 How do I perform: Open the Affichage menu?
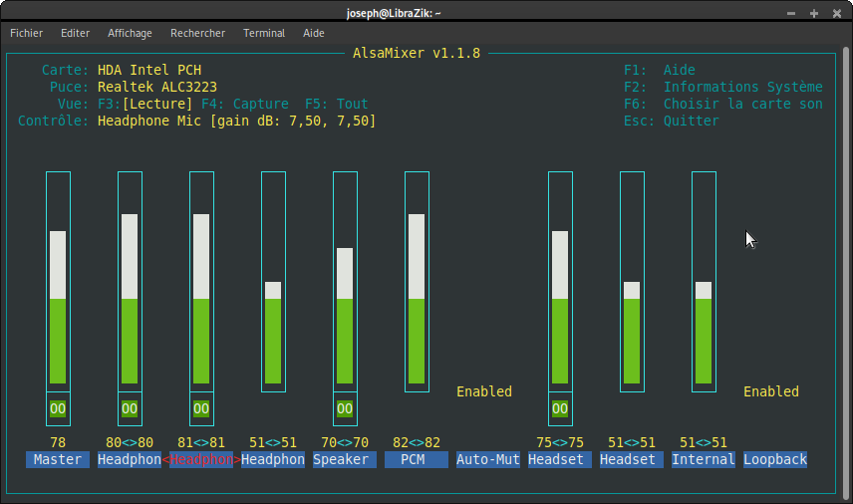pyautogui.click(x=130, y=33)
